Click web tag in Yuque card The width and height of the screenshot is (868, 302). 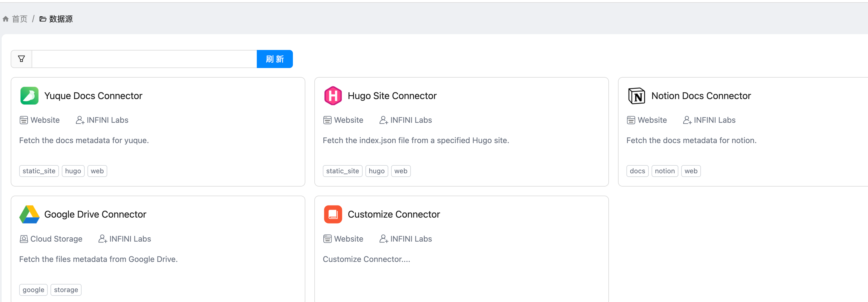tap(97, 171)
